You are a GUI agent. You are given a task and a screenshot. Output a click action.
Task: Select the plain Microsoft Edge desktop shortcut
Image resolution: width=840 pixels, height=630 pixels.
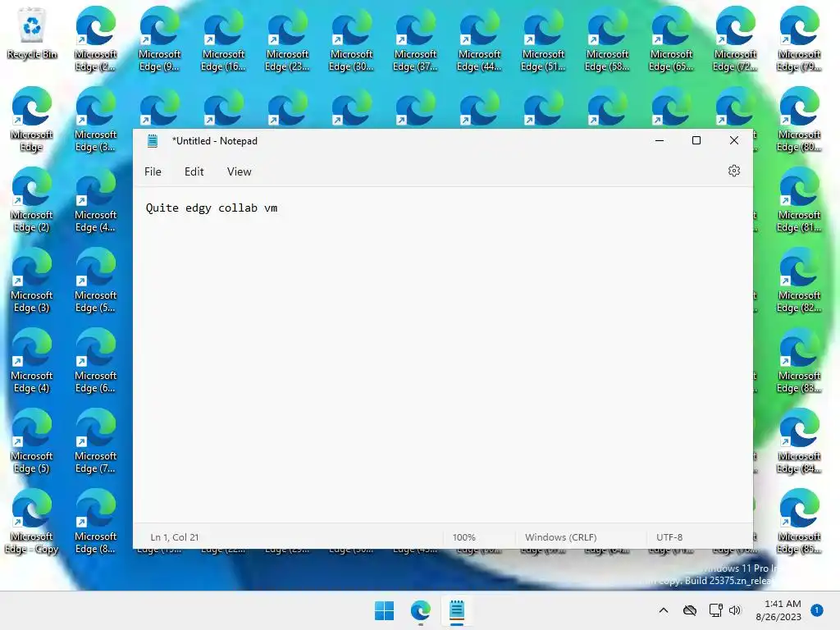click(32, 120)
